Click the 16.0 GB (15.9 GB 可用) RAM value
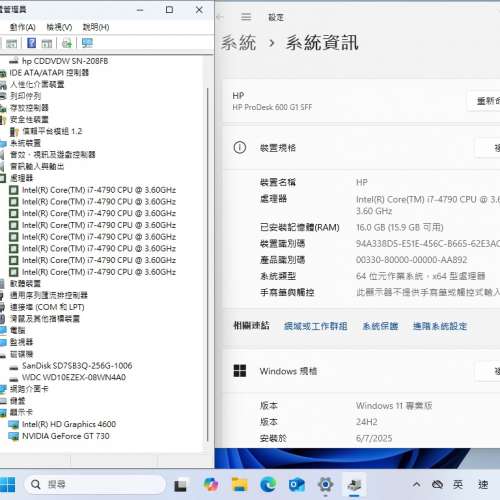 (400, 227)
